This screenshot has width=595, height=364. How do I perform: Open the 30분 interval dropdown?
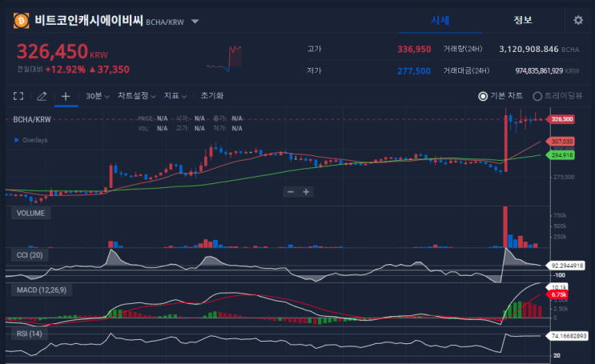98,96
